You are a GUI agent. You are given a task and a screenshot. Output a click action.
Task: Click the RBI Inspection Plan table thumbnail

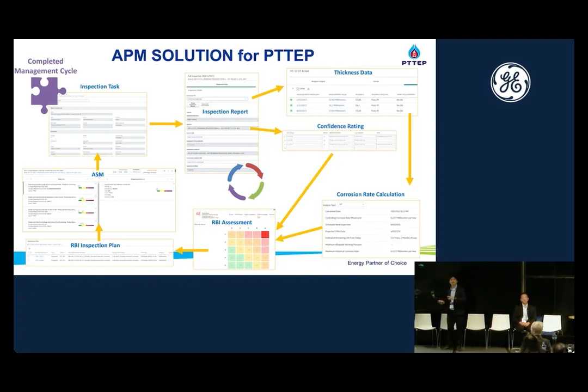tap(100, 253)
